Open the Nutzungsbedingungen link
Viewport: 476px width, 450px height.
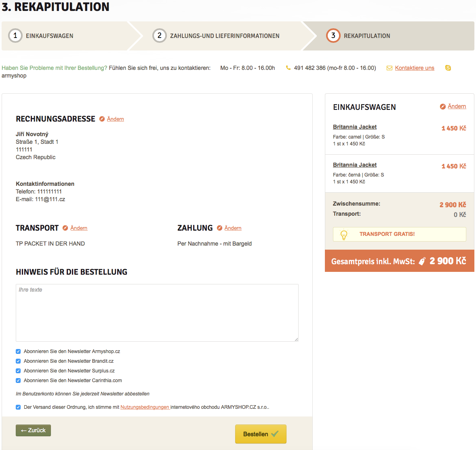coord(145,407)
